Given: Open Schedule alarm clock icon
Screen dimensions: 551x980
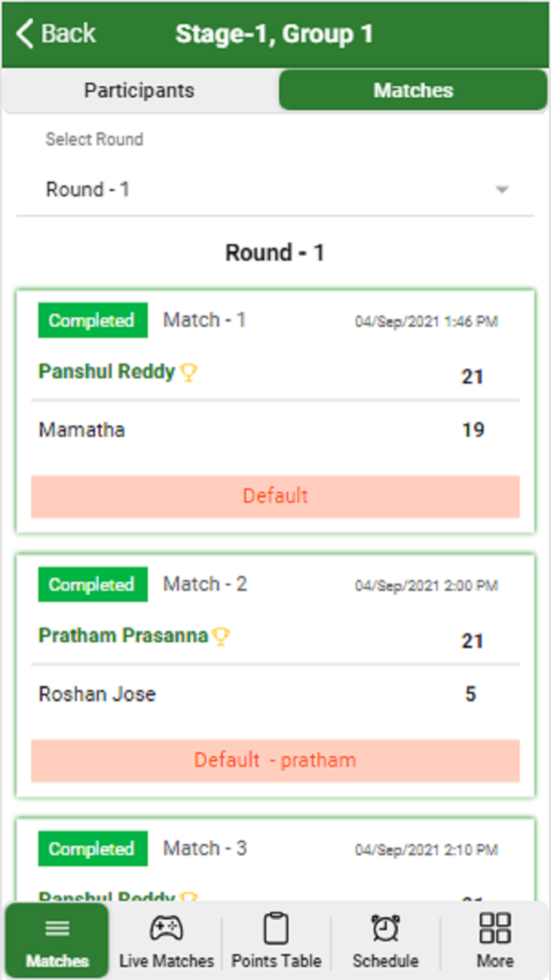Looking at the screenshot, I should 386,929.
